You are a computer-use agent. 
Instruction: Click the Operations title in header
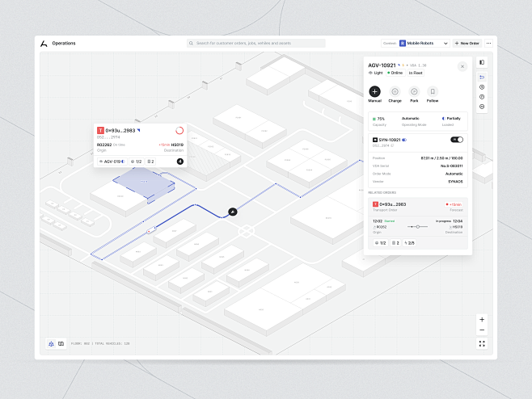tap(64, 43)
